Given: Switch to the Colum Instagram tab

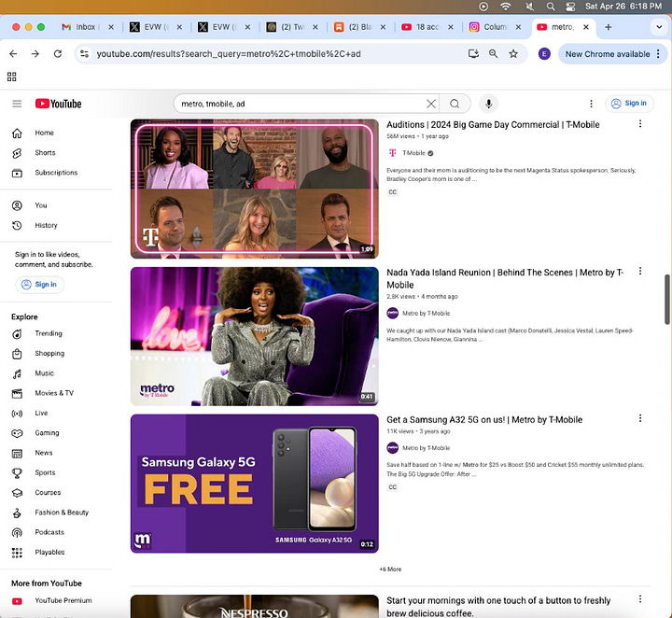Looking at the screenshot, I should tap(495, 27).
